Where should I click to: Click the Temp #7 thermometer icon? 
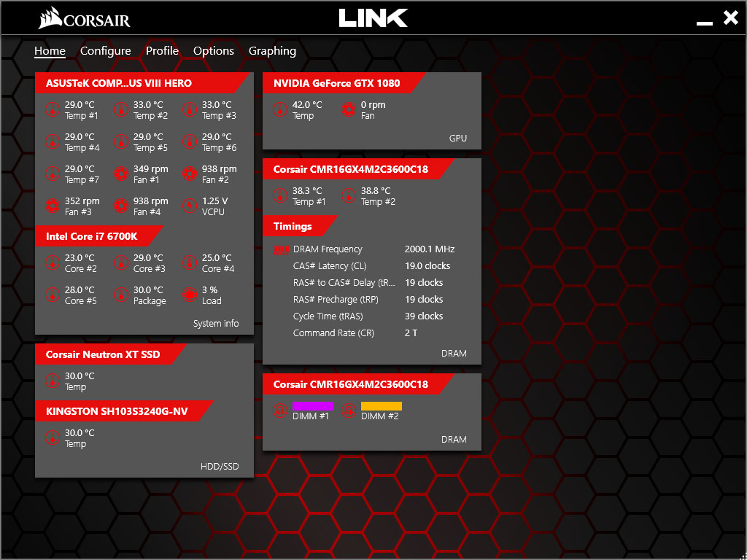(x=53, y=174)
